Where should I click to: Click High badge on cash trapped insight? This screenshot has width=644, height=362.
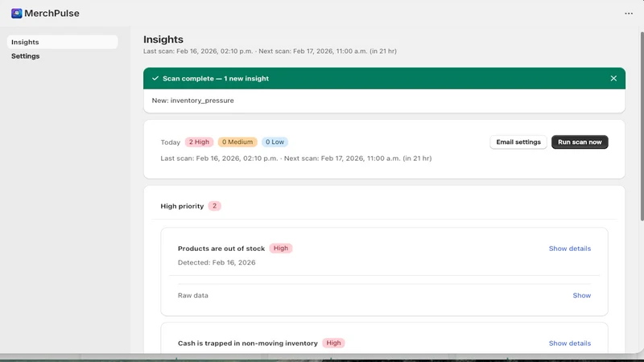pos(333,343)
